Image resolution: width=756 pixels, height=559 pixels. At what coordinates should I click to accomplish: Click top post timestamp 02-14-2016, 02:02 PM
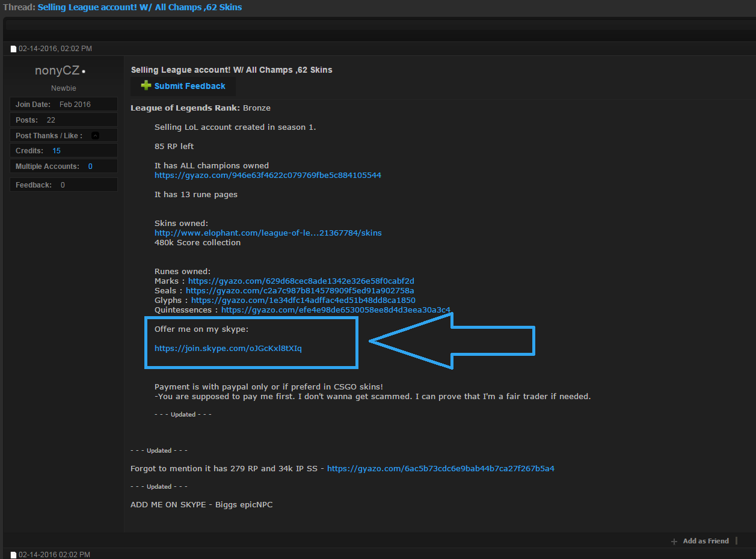[55, 49]
